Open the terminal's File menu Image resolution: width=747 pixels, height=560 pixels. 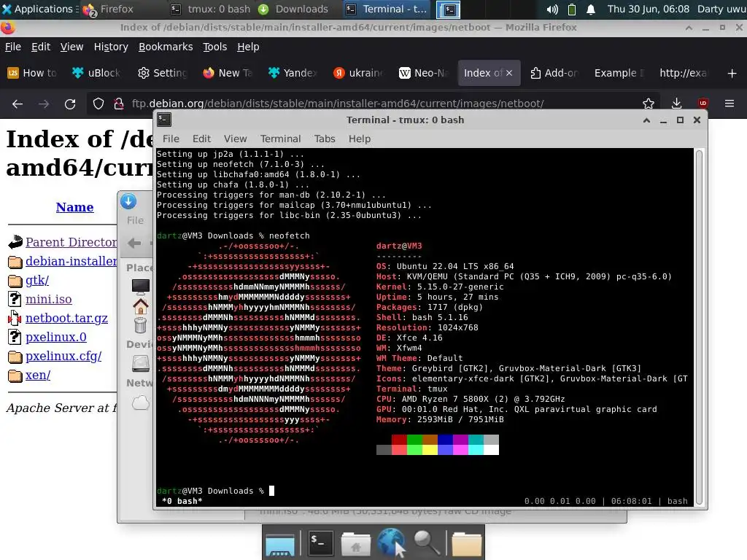coord(171,139)
